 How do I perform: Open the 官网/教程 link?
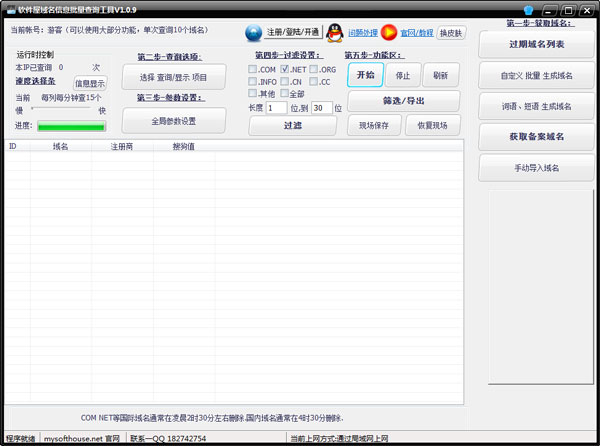pos(417,33)
